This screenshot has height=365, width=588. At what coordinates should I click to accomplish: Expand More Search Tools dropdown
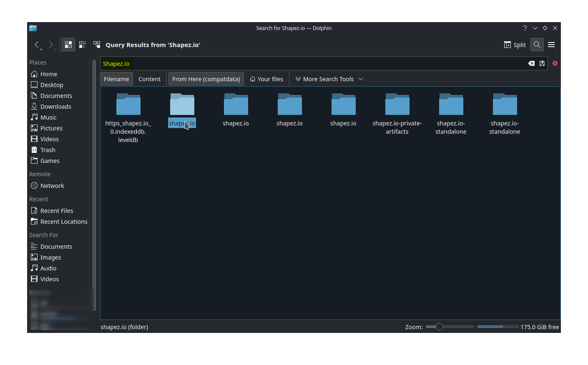pos(329,79)
